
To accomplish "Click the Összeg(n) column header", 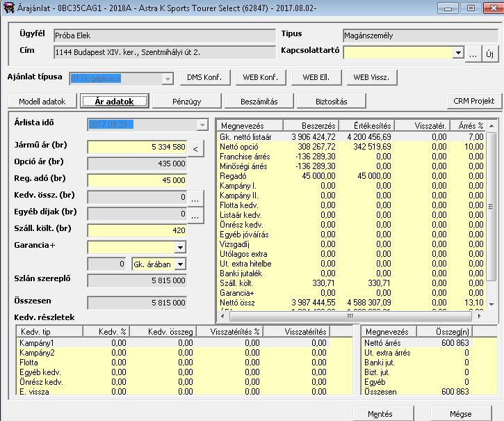I will pyautogui.click(x=444, y=331).
